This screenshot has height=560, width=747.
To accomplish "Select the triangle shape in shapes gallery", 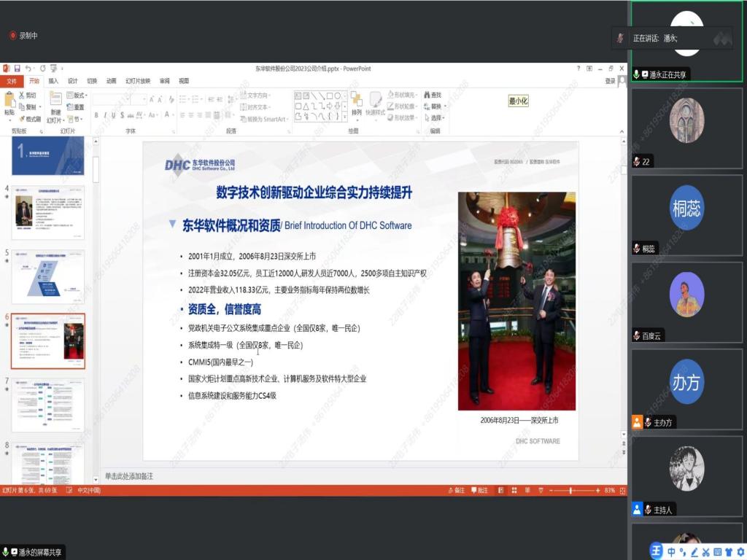I will coord(306,106).
